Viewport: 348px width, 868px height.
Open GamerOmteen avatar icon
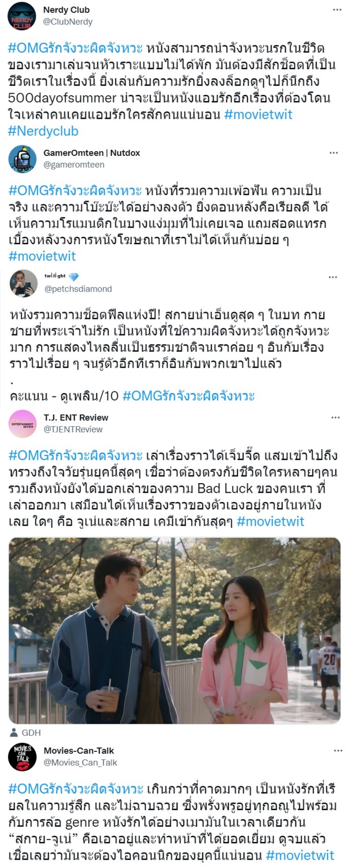(22, 159)
